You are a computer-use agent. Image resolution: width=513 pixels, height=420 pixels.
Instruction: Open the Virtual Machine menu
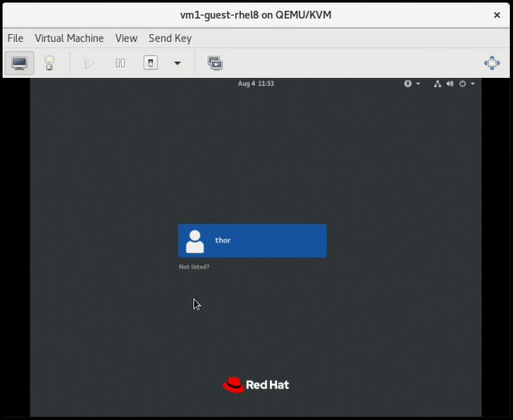pos(69,38)
